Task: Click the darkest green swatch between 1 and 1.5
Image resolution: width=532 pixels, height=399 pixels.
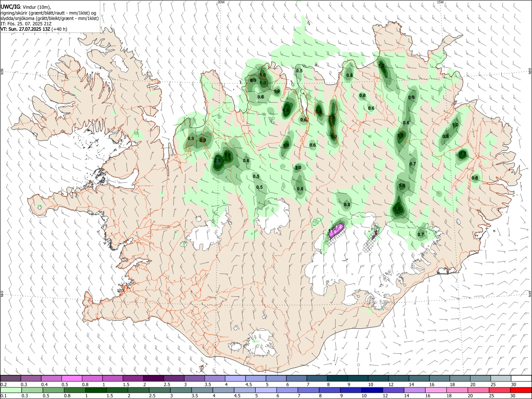Action: 96,390
